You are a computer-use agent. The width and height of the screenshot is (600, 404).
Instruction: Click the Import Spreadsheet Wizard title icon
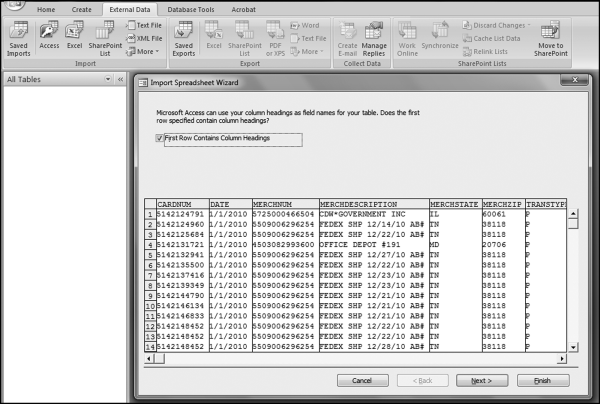pos(143,83)
